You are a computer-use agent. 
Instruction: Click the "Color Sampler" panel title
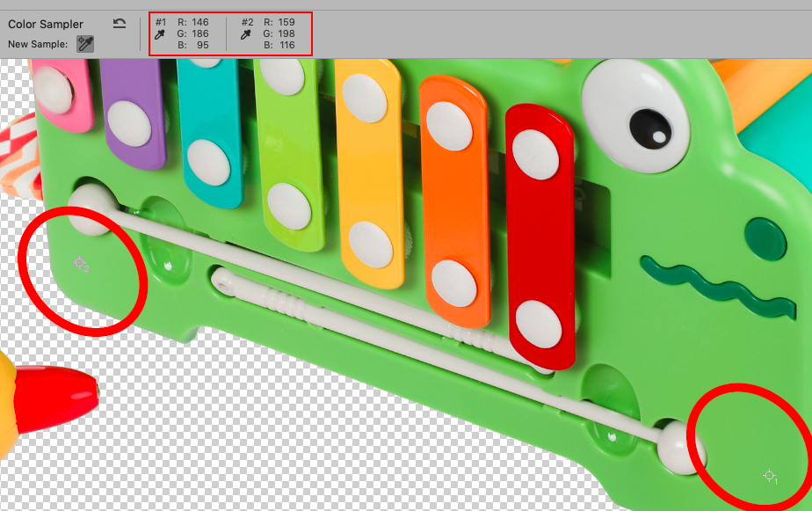(x=46, y=25)
